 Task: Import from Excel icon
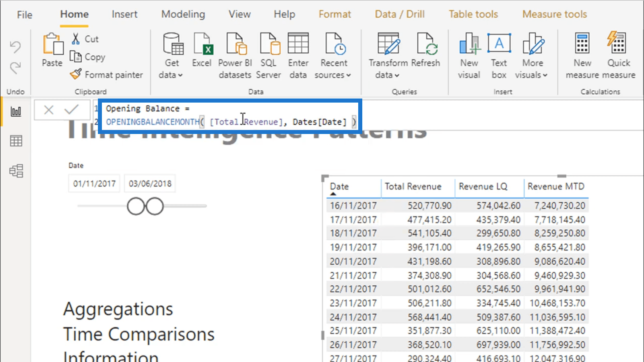pos(202,50)
